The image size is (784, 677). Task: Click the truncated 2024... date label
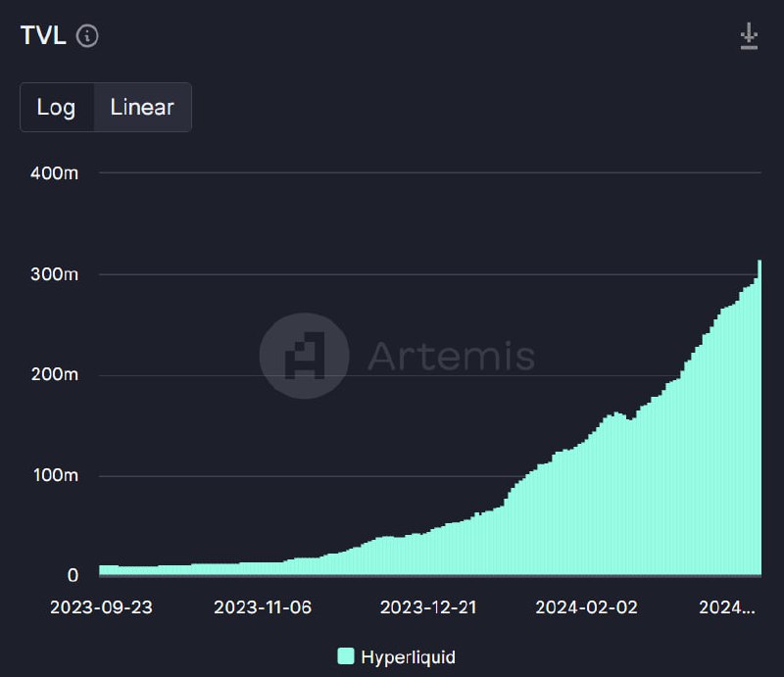point(727,607)
